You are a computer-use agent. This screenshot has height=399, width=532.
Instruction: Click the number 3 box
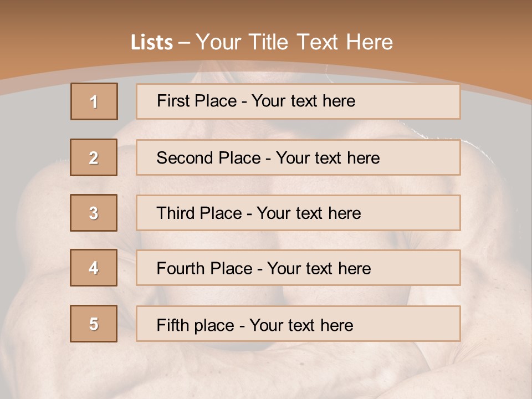(x=94, y=213)
